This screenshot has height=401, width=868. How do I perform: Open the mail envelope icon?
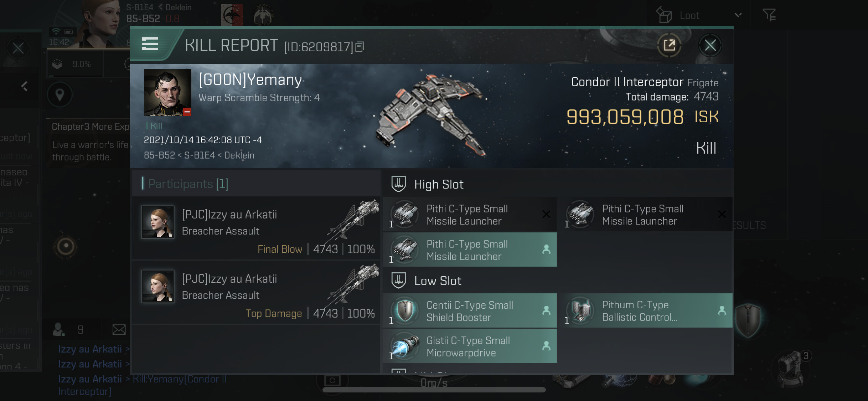[x=119, y=330]
